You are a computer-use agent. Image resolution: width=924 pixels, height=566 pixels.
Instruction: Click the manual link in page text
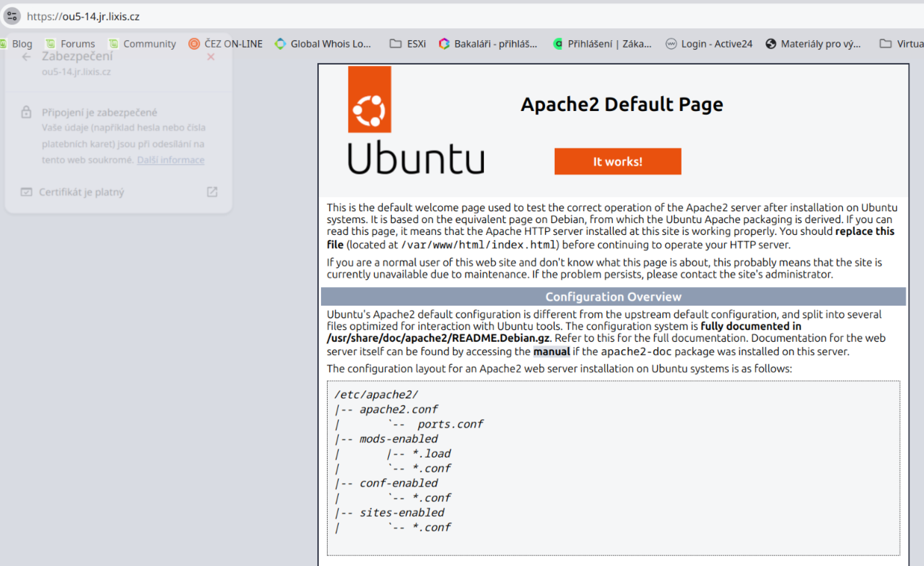click(551, 351)
